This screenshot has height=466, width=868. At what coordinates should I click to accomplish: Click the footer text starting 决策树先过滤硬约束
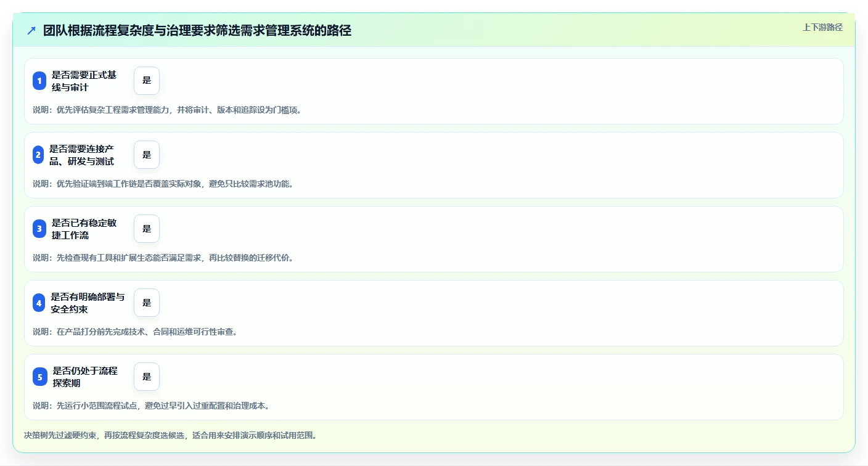click(170, 435)
